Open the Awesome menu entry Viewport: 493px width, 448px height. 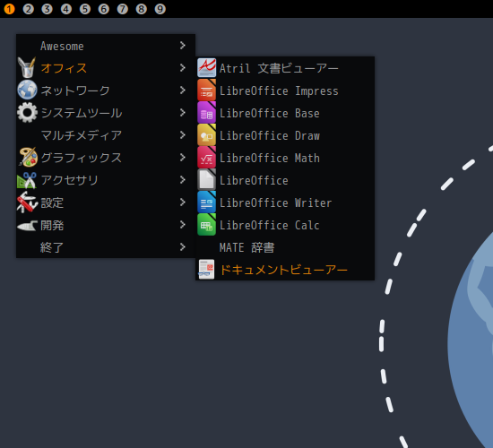click(x=106, y=46)
